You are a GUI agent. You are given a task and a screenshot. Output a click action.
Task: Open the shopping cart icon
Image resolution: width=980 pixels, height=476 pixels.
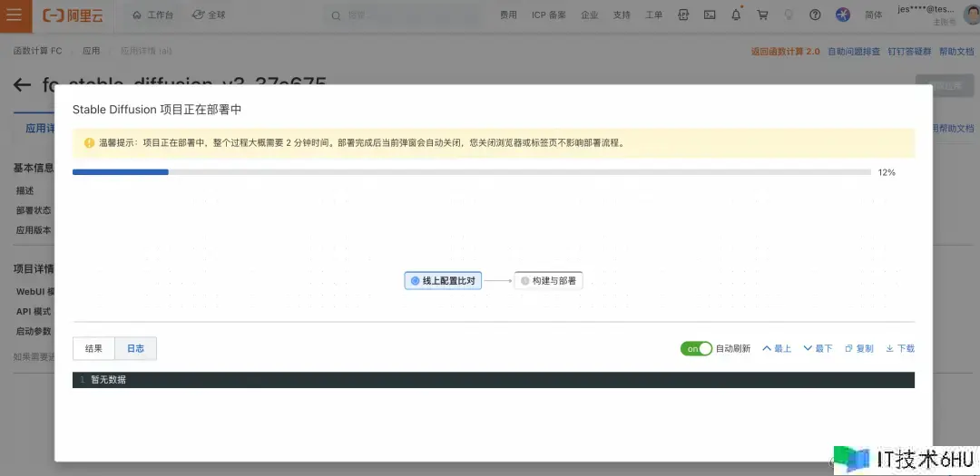[x=762, y=15]
